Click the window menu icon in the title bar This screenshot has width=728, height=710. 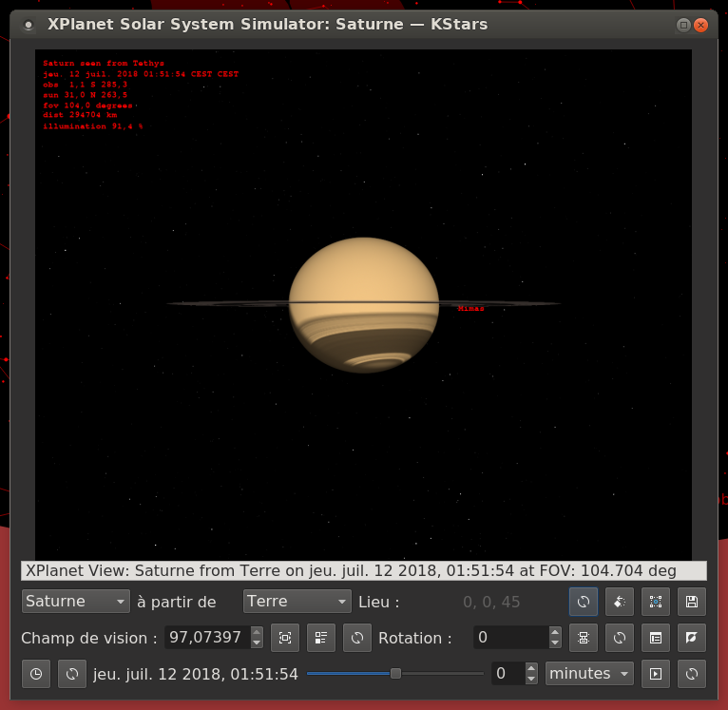click(x=29, y=25)
